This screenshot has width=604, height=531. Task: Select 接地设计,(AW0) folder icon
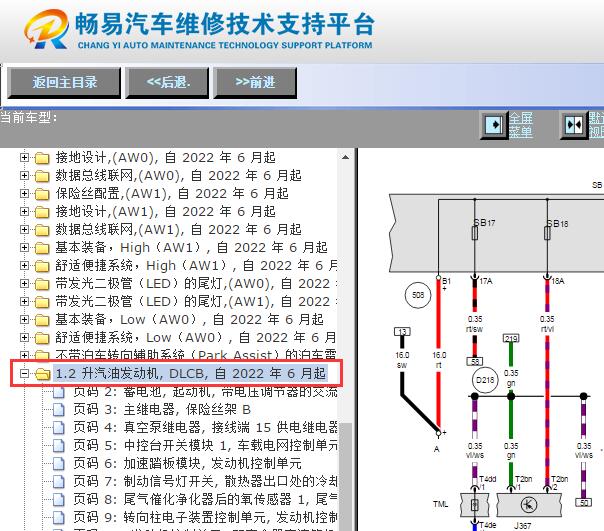pos(42,158)
